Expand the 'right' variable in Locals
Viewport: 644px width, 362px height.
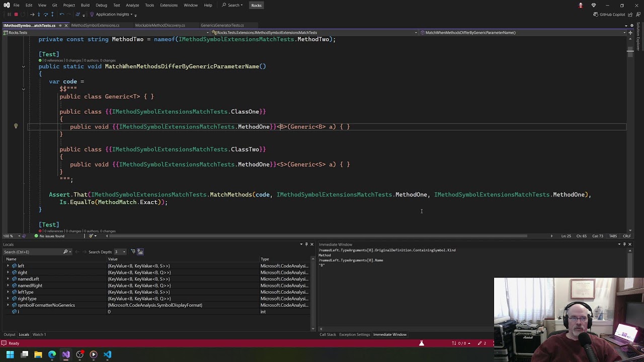[8, 273]
